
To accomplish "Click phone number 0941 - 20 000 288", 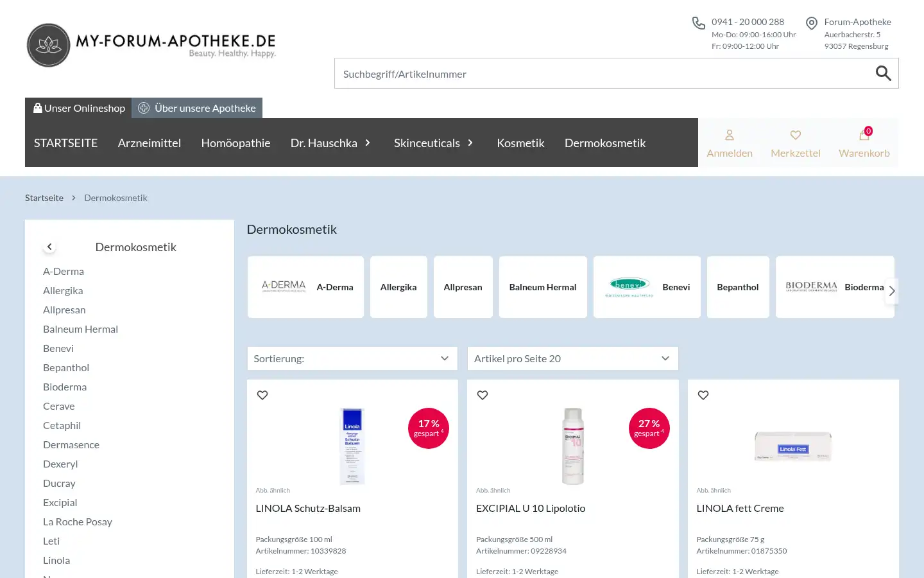I will 748,22.
